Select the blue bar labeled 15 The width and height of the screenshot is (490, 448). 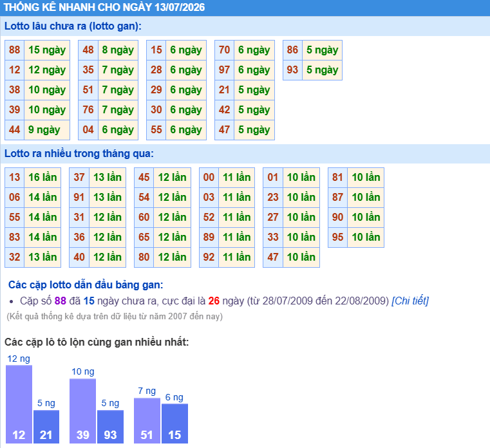[x=174, y=424]
